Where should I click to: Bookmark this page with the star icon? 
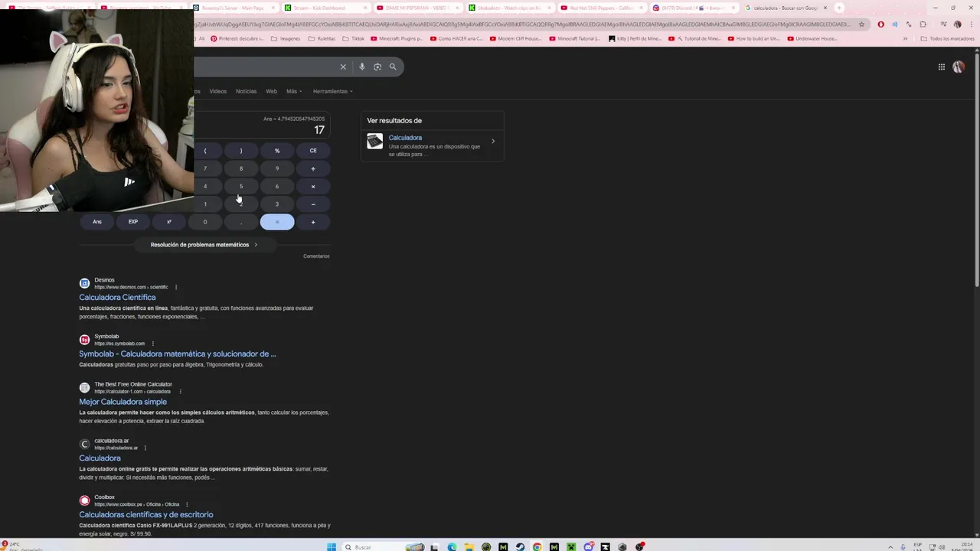coord(861,24)
